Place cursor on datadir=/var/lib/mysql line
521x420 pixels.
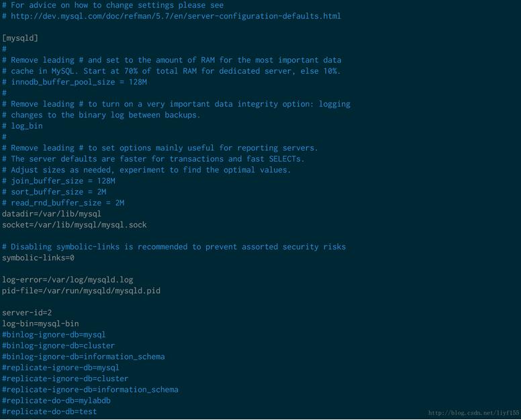click(52, 213)
